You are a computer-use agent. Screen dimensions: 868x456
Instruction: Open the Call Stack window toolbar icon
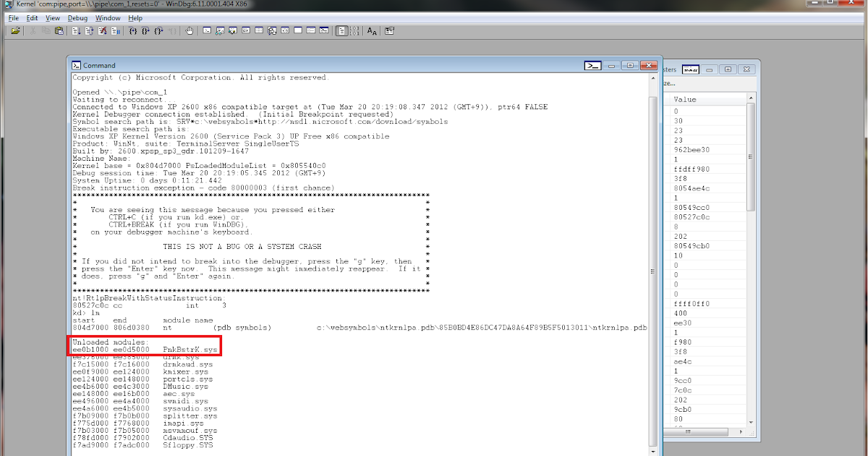pos(271,30)
